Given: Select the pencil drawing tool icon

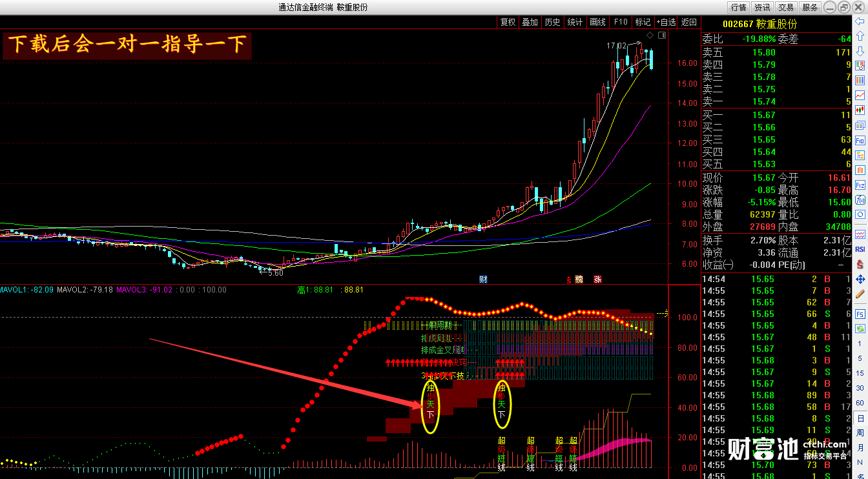Looking at the screenshot, I should click(860, 296).
